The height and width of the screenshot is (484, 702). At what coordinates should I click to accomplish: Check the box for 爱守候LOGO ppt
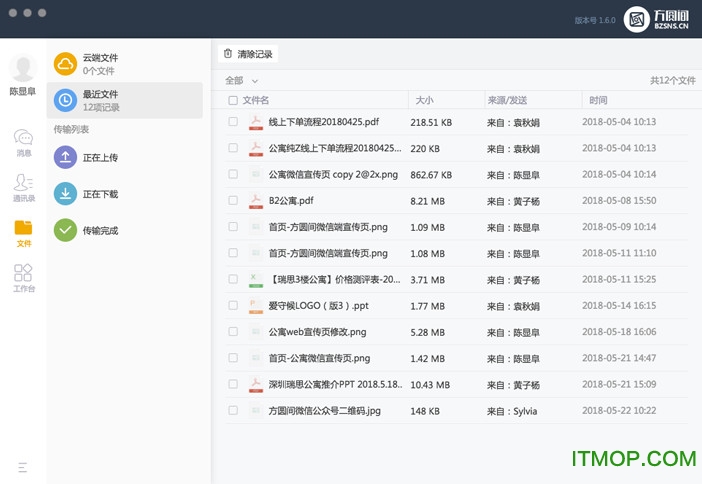click(233, 305)
